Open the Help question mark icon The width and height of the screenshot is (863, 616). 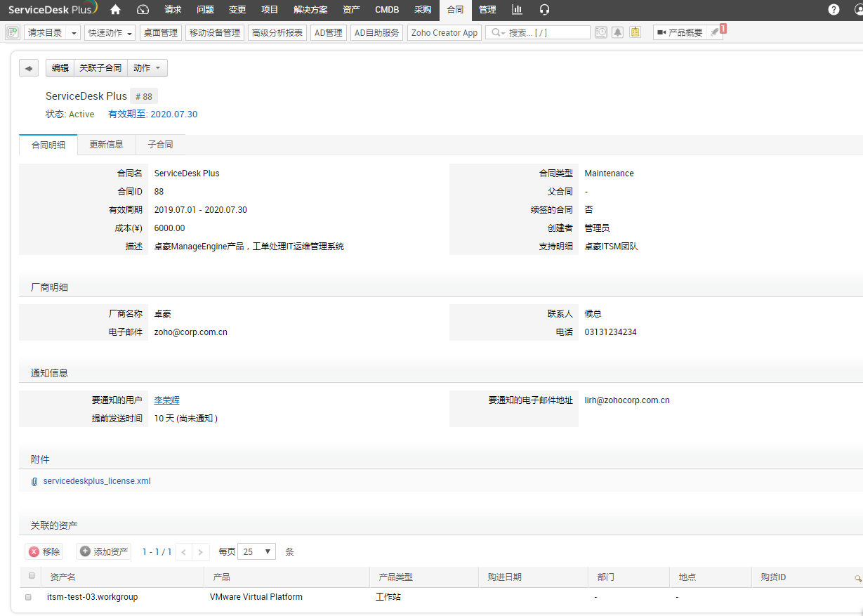pos(834,10)
